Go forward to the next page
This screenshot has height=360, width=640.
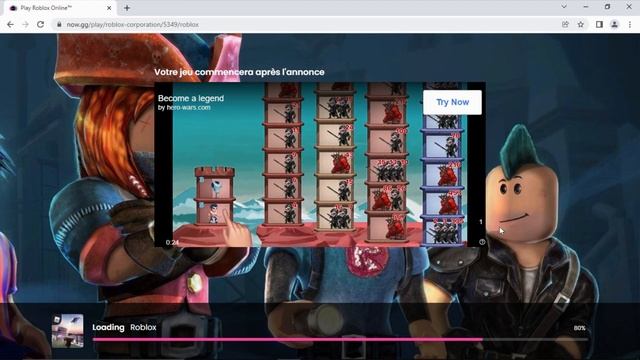point(25,24)
